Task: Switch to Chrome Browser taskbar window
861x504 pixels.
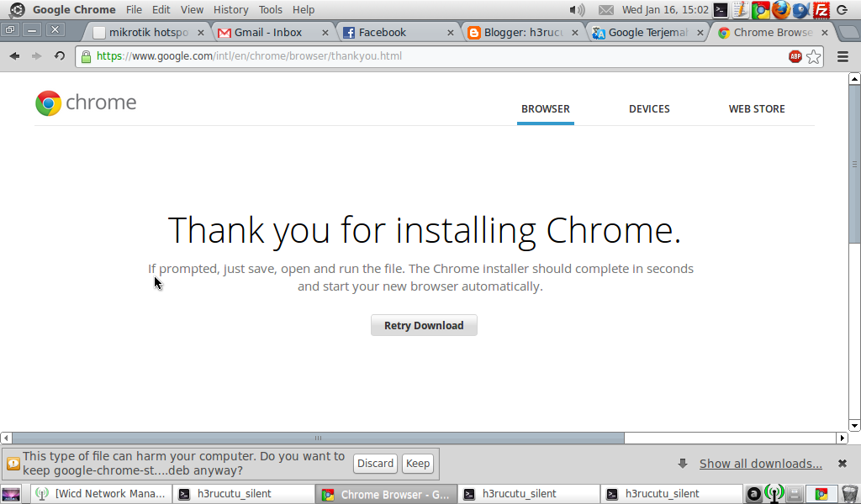Action: coord(387,494)
